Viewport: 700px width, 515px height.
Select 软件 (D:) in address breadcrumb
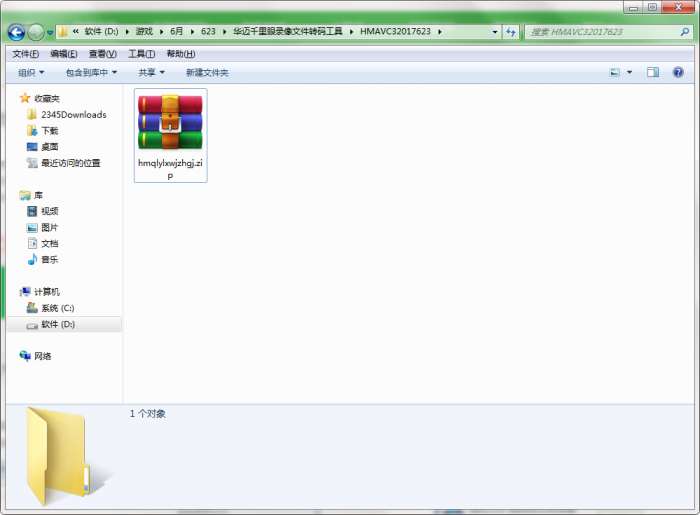click(x=101, y=31)
